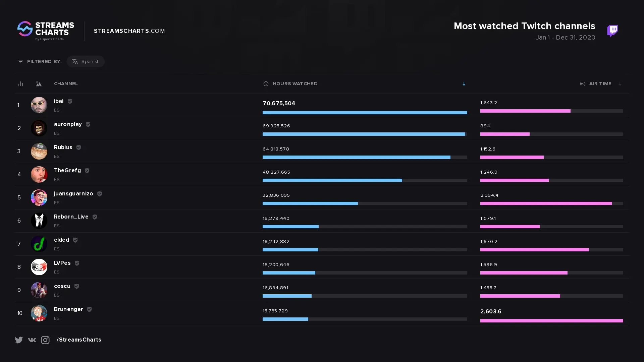Click Rubius hours watched progress bar
The height and width of the screenshot is (362, 644).
point(365,157)
